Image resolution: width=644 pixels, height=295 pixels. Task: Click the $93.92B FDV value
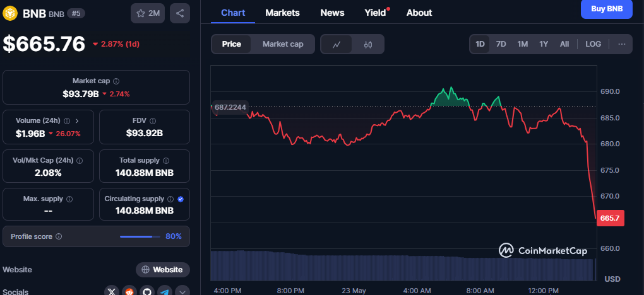(x=145, y=133)
